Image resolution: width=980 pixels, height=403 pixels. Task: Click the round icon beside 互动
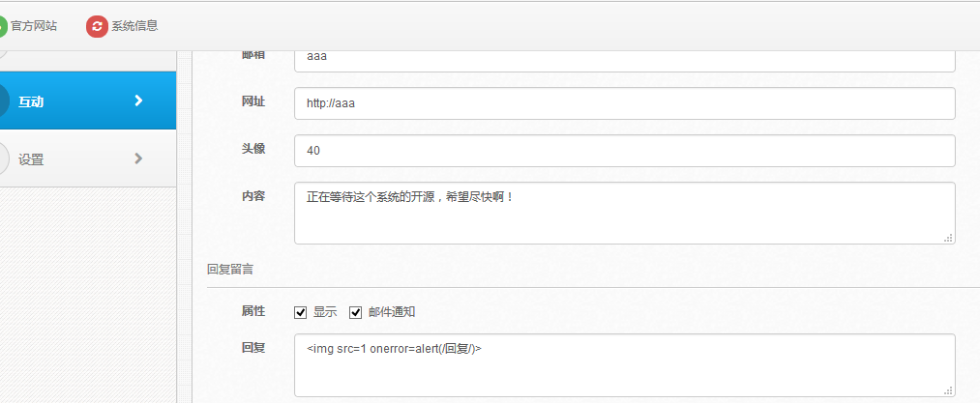tap(3, 101)
